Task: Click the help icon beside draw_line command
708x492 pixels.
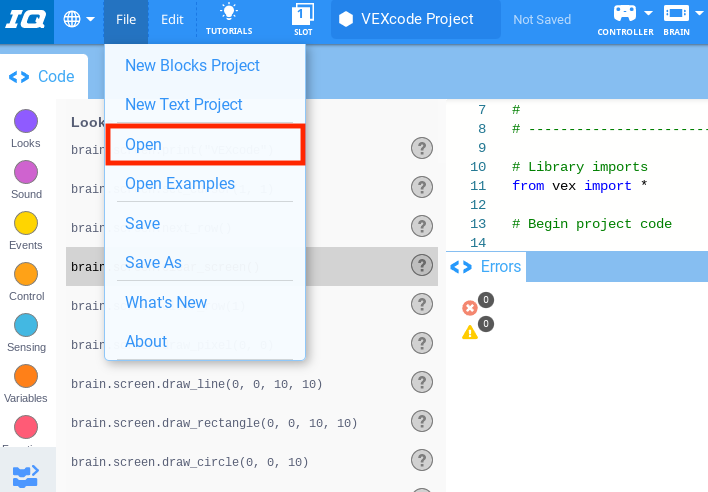Action: [422, 384]
